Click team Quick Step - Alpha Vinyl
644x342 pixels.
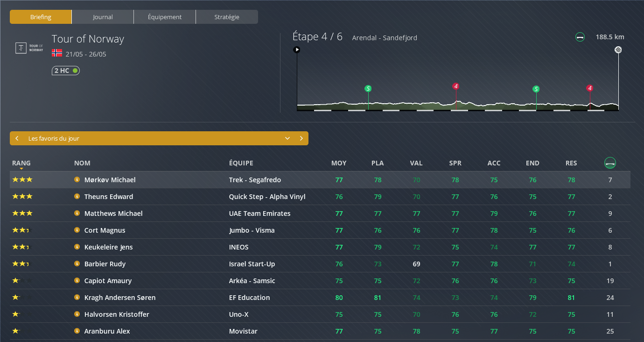[267, 197]
